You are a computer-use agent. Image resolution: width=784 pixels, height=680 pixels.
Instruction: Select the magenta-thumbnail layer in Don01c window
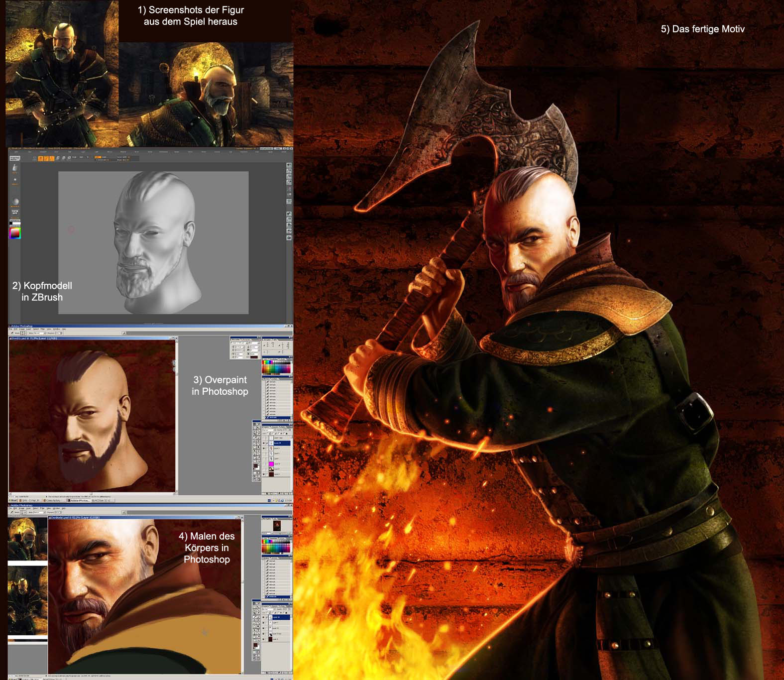(x=276, y=464)
